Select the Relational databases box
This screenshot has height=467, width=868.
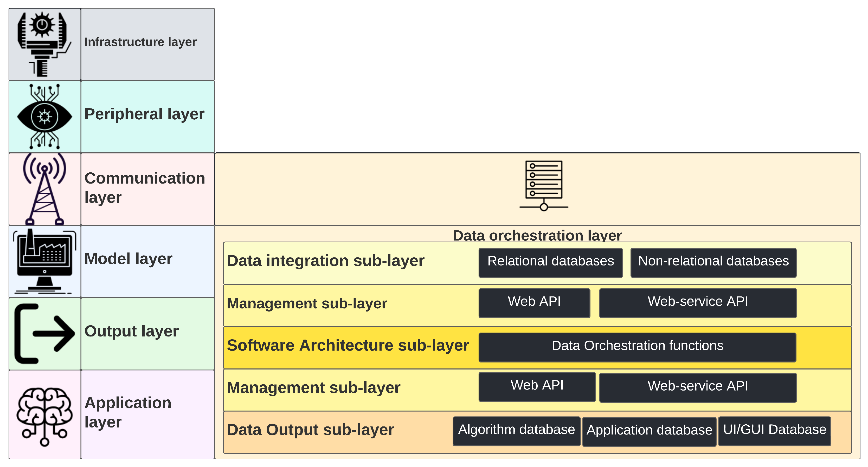(550, 262)
